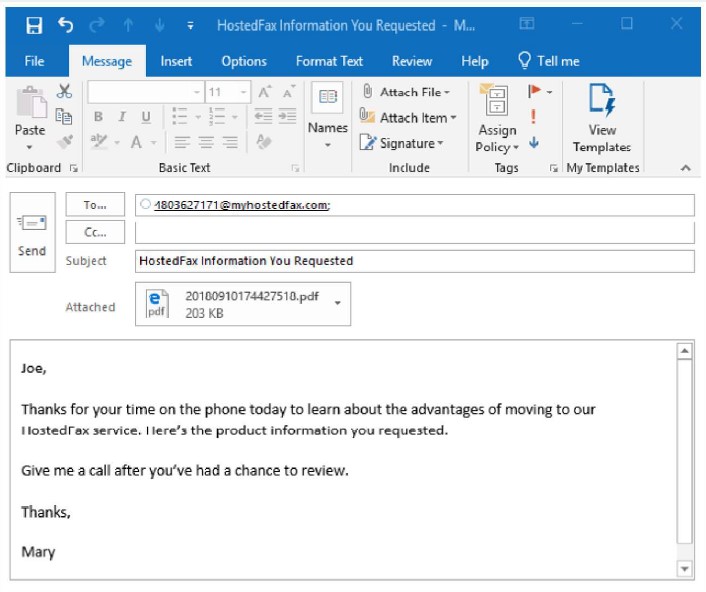Click the Follow Up red flag

tap(534, 91)
